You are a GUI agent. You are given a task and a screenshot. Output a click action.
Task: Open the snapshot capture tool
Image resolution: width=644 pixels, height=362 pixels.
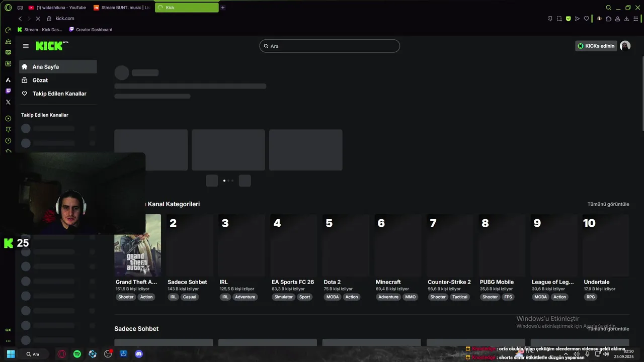559,19
